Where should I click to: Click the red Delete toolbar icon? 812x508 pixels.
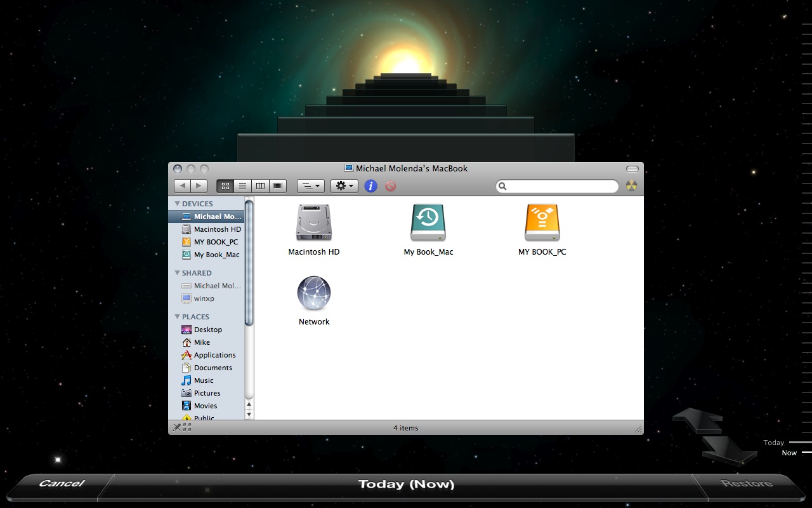coord(391,186)
